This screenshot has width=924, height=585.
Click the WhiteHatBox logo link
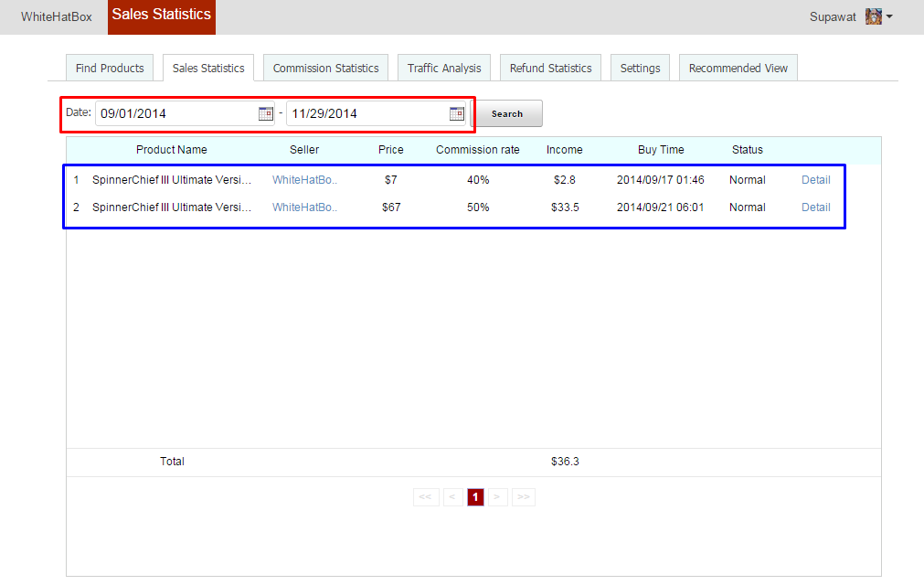pos(57,16)
